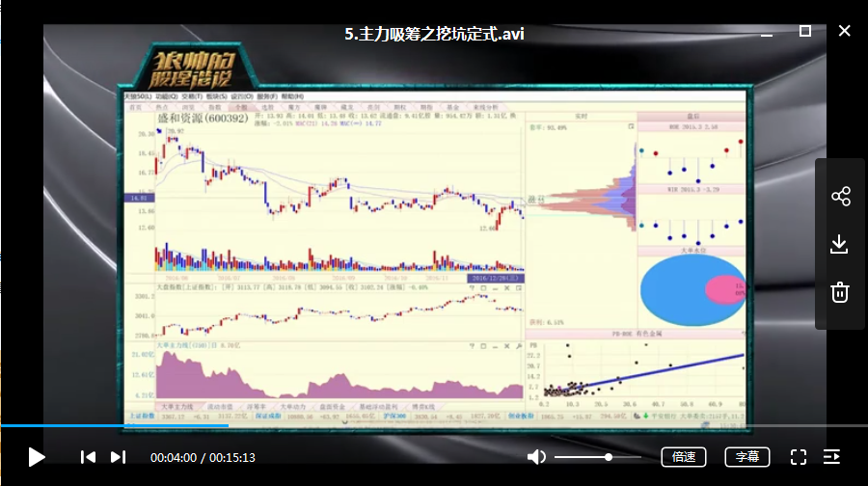868x486 pixels.
Task: Open the 字幕 subtitle options
Action: (747, 457)
